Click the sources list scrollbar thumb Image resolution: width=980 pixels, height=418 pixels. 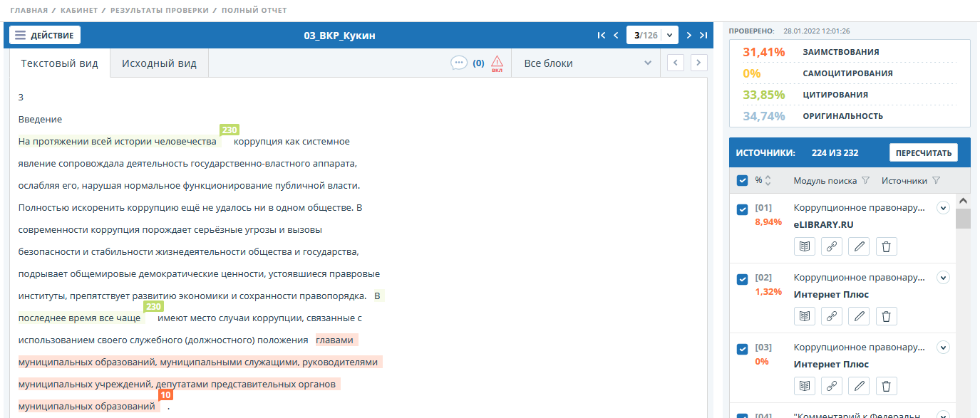pos(963,218)
